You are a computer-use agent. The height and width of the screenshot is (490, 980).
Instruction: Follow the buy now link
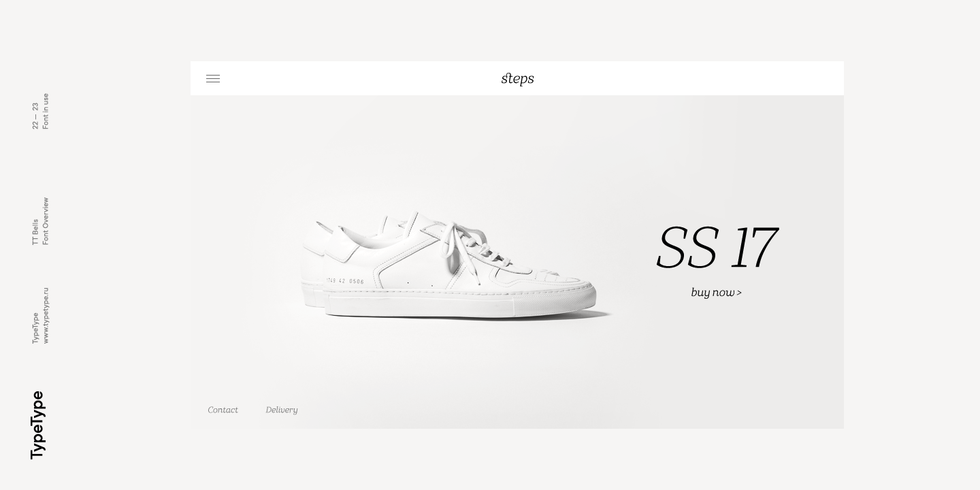pyautogui.click(x=716, y=293)
